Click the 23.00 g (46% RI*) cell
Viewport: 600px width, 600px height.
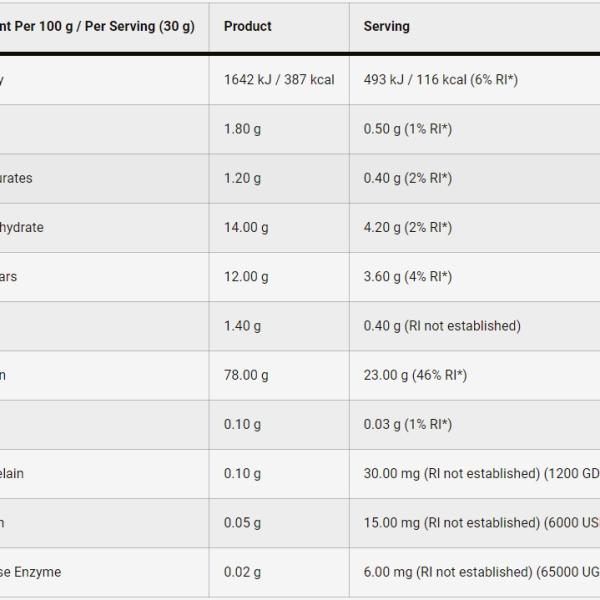tap(415, 375)
